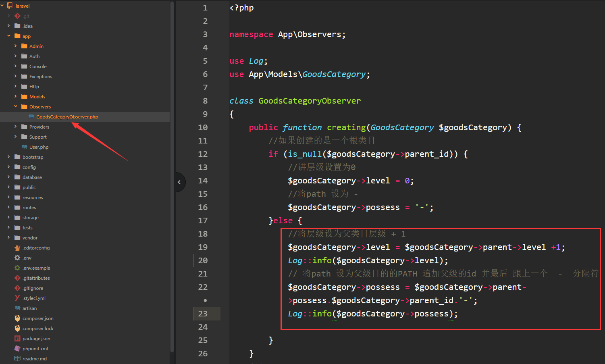Click line number 20 in the gutter
The height and width of the screenshot is (364, 605).
coord(203,260)
